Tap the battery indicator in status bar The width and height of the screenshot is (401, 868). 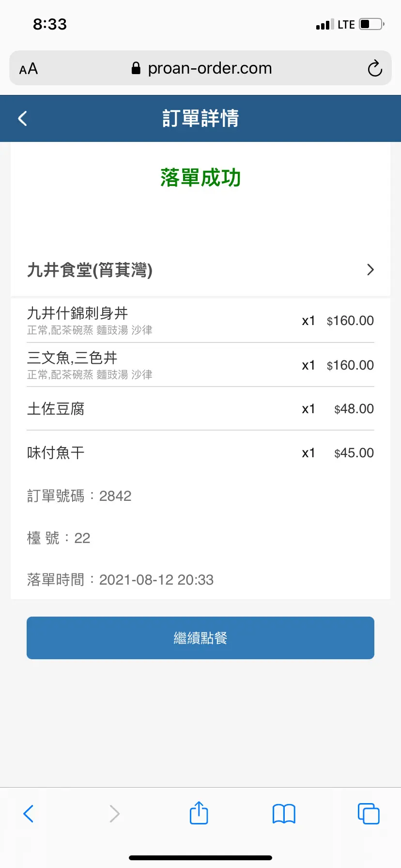tap(371, 24)
